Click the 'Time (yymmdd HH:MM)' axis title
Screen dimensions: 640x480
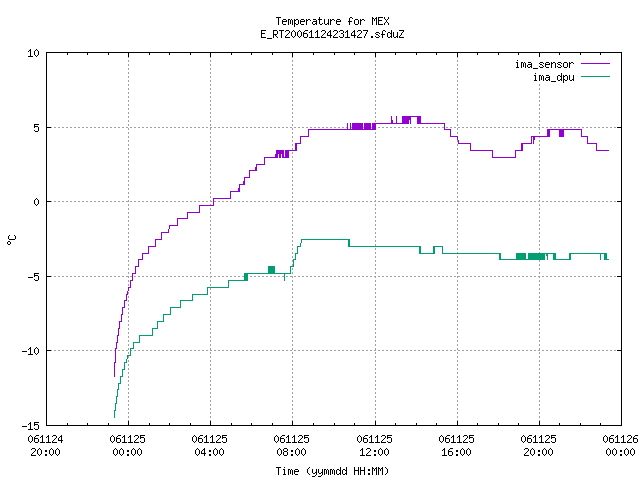332,471
